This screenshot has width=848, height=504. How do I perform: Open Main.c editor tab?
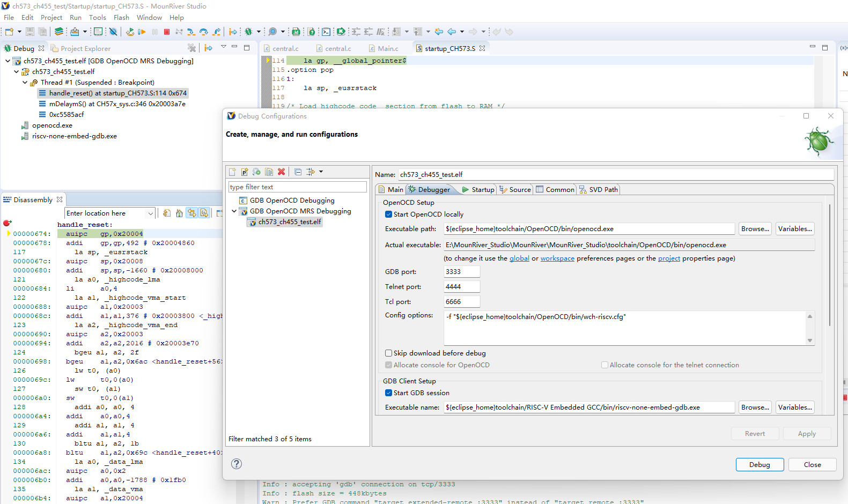tap(384, 48)
